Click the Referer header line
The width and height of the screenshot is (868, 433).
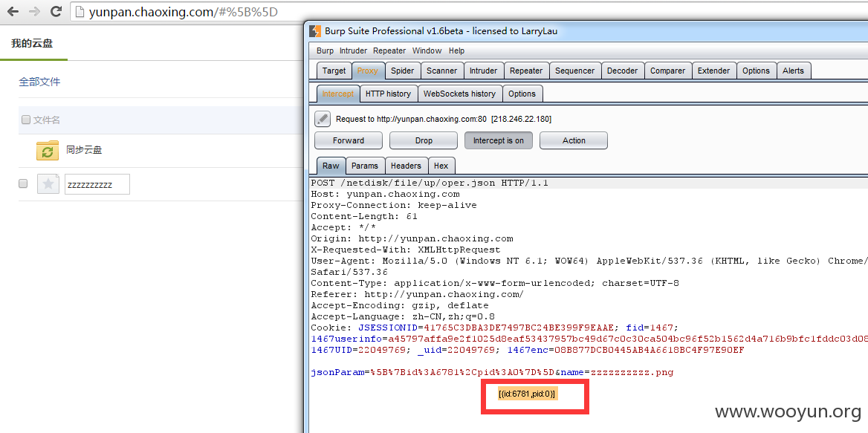click(x=418, y=294)
